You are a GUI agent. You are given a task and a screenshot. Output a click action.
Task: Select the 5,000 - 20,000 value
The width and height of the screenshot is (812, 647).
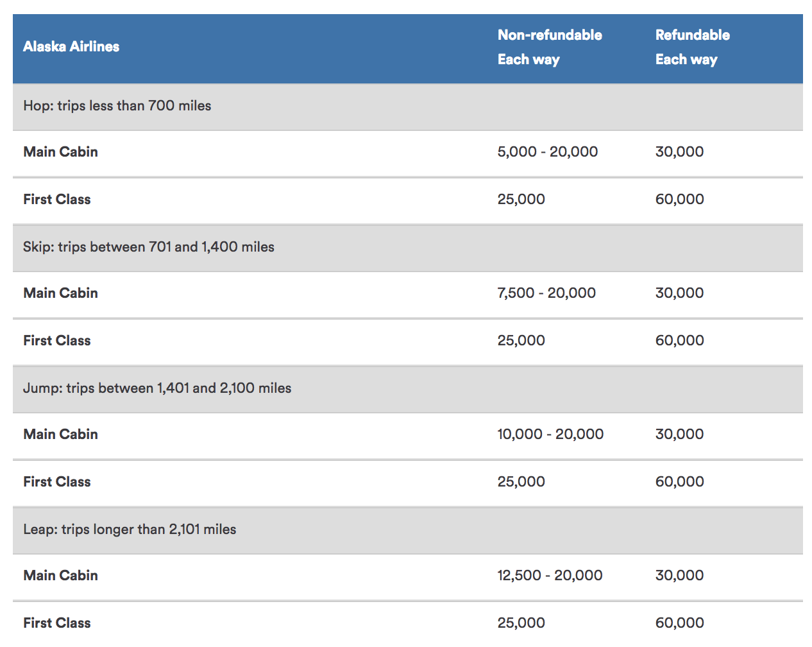click(548, 152)
